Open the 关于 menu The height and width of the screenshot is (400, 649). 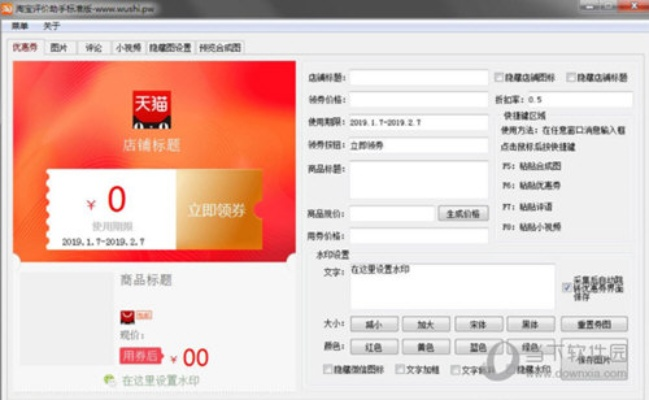click(52, 26)
